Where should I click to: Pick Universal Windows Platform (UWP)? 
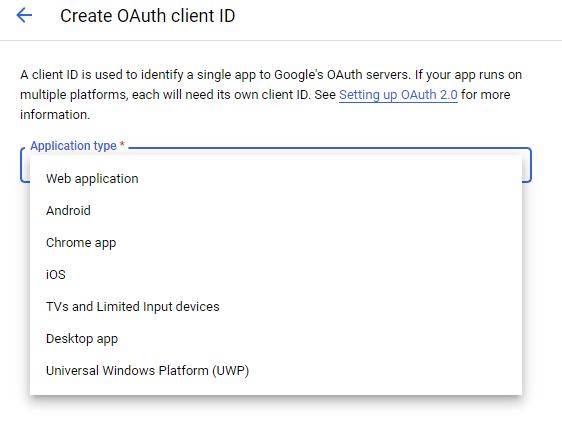click(x=276, y=370)
